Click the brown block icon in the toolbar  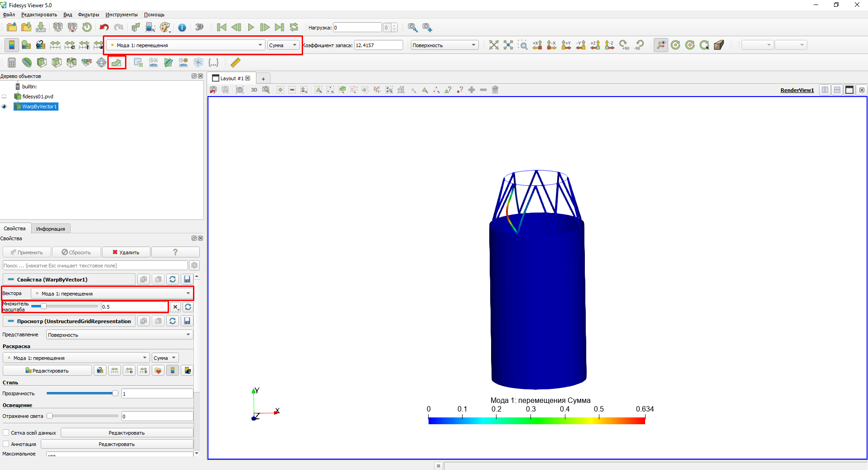719,45
